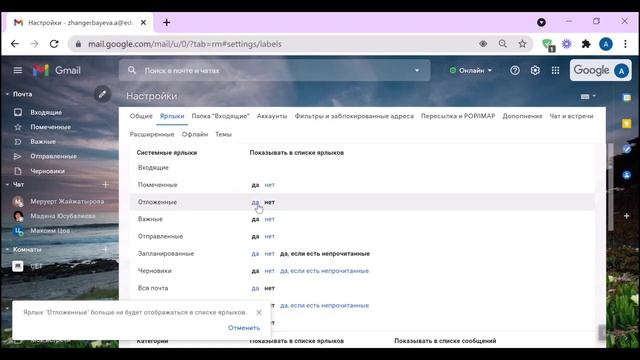Click the settings page vertical scrollbar

pos(611,187)
